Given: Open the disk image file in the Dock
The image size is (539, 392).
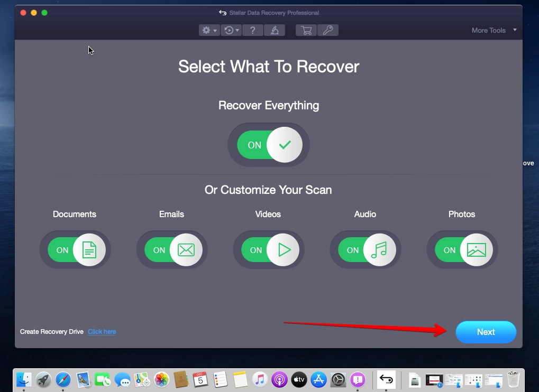Looking at the screenshot, I should (x=415, y=381).
